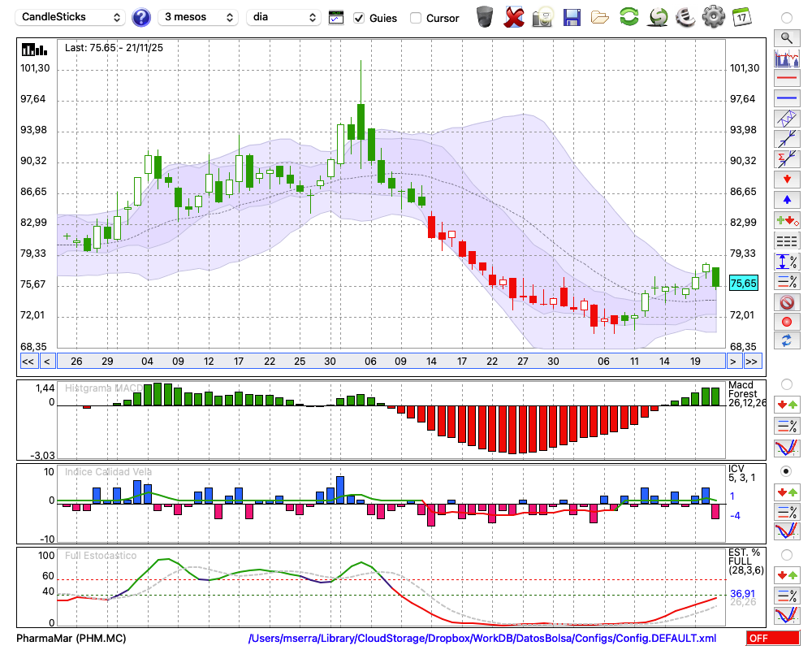Click the cyan 75,65 price label

point(744,283)
